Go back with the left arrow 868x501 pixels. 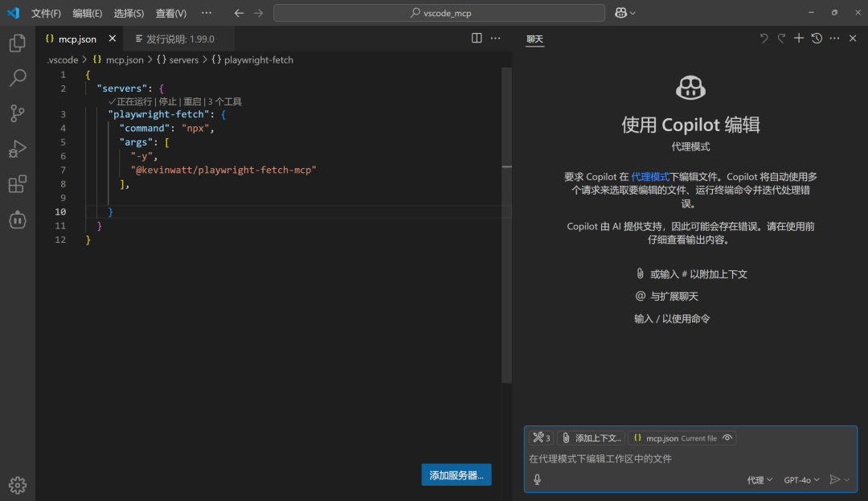239,13
